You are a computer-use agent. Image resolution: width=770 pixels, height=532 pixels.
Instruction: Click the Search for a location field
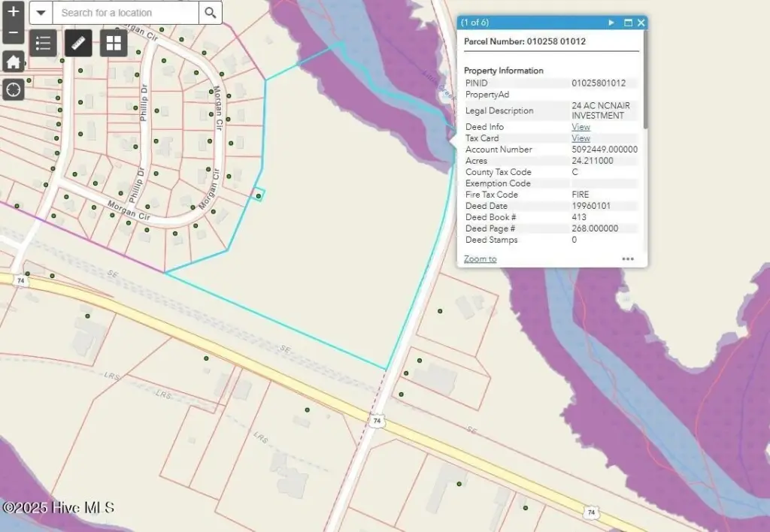[126, 13]
